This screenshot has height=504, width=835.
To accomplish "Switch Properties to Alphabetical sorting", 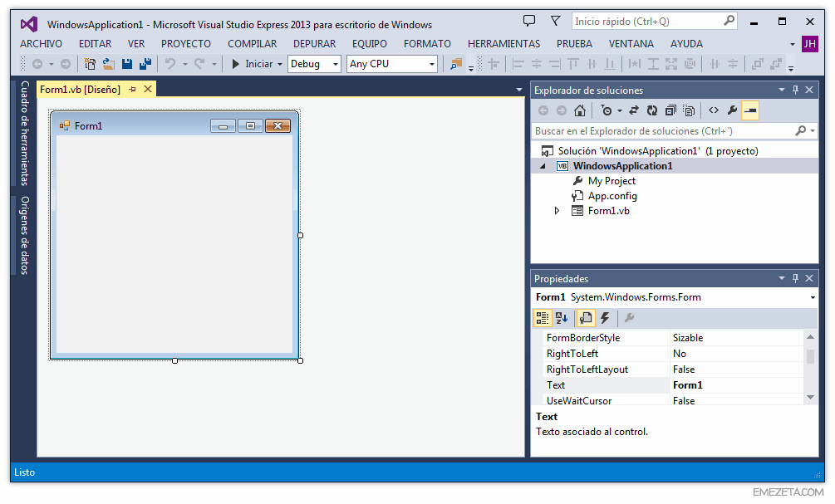I will (x=562, y=318).
